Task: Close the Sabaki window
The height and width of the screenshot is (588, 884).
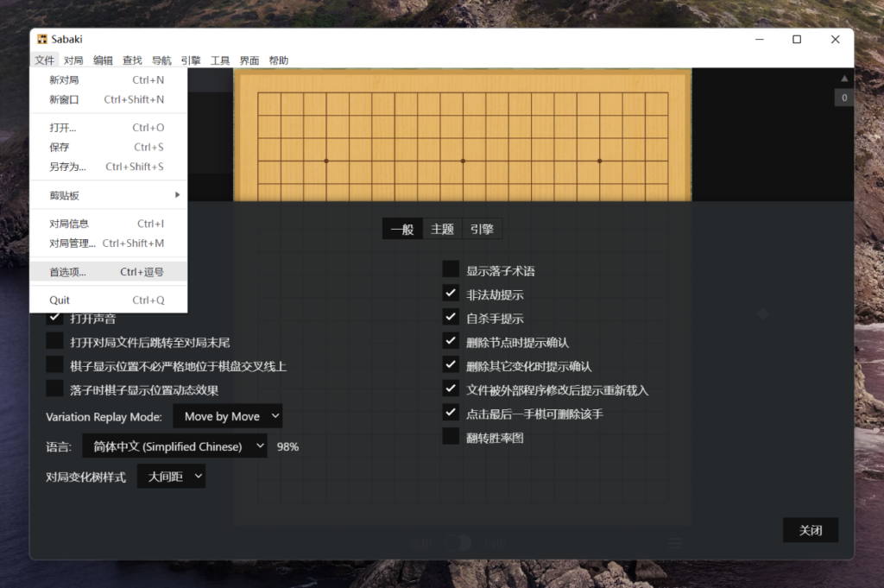Action: 835,40
